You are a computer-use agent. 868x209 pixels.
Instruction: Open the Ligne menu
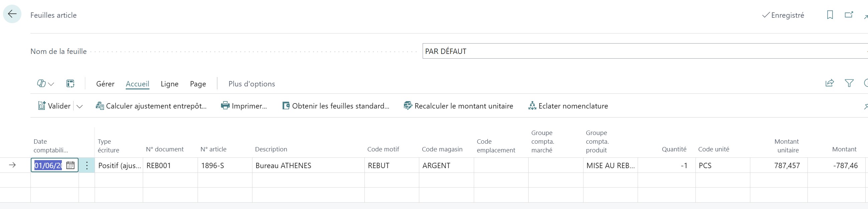(x=170, y=84)
